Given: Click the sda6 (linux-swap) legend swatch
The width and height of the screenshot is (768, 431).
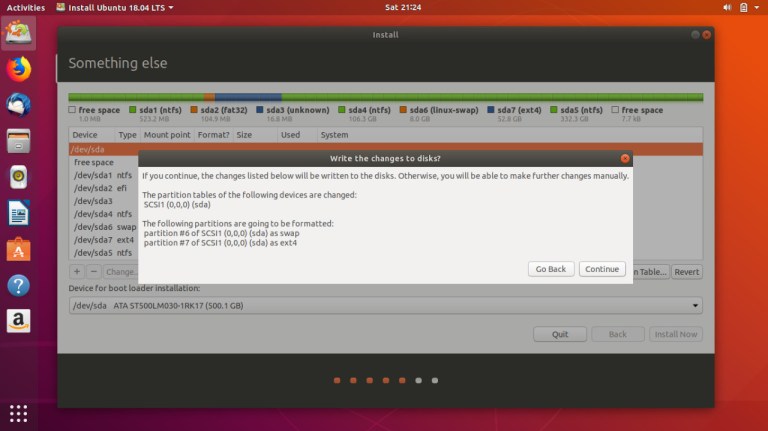Looking at the screenshot, I should 403,110.
